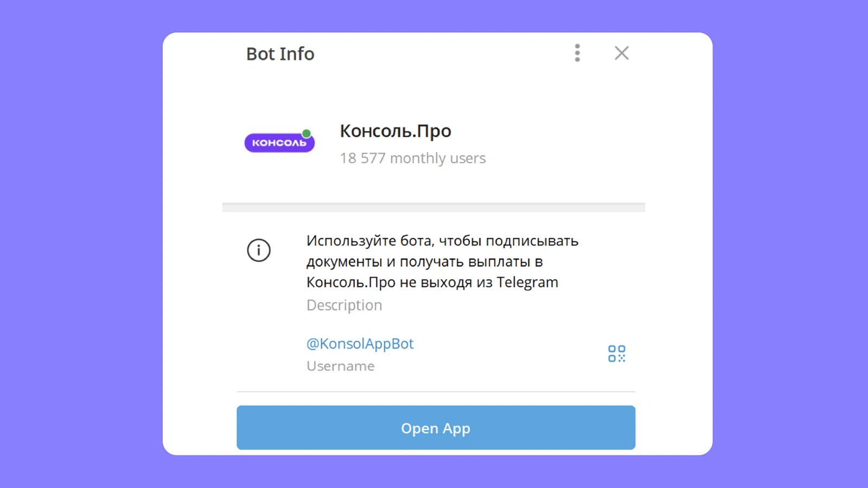This screenshot has width=868, height=488.
Task: Select the Консоль.Про bot name
Action: click(x=395, y=131)
